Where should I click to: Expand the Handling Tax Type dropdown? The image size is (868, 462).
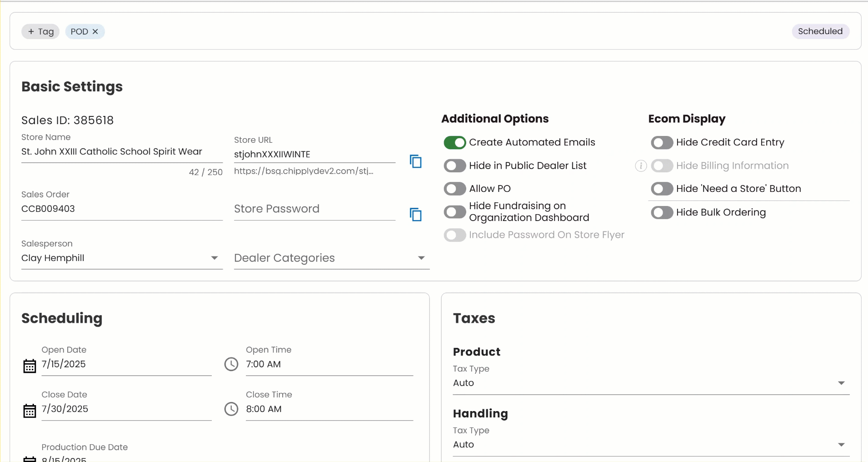(x=651, y=445)
